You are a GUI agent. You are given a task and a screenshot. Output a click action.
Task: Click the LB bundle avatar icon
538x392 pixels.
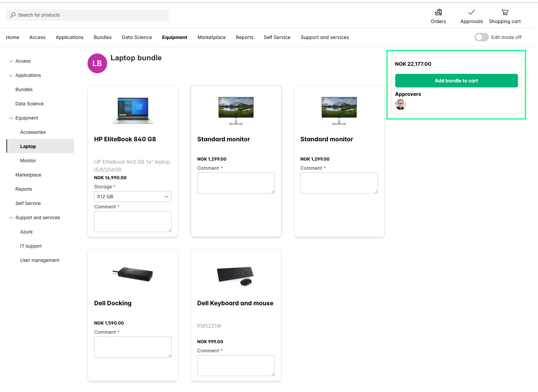pyautogui.click(x=97, y=63)
